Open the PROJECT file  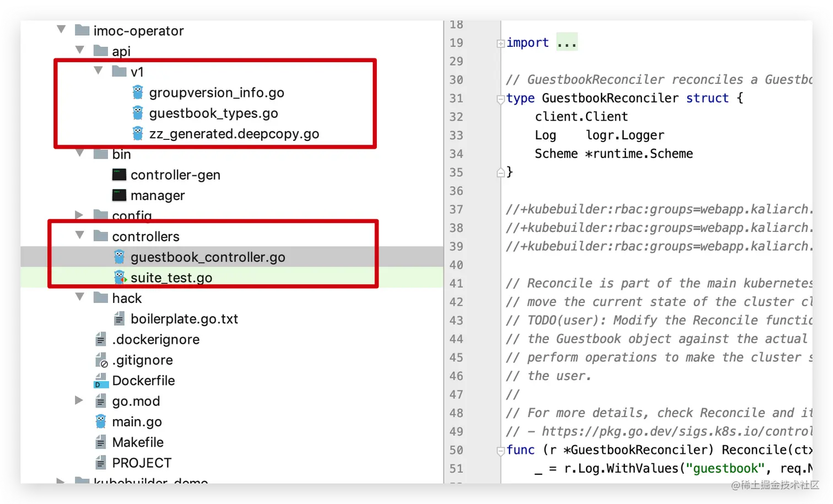click(142, 463)
